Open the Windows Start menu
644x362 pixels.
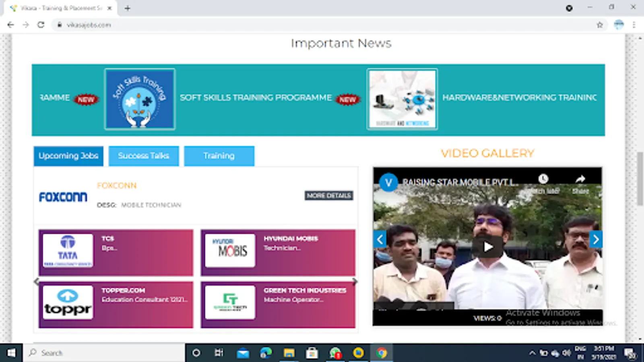pyautogui.click(x=11, y=353)
